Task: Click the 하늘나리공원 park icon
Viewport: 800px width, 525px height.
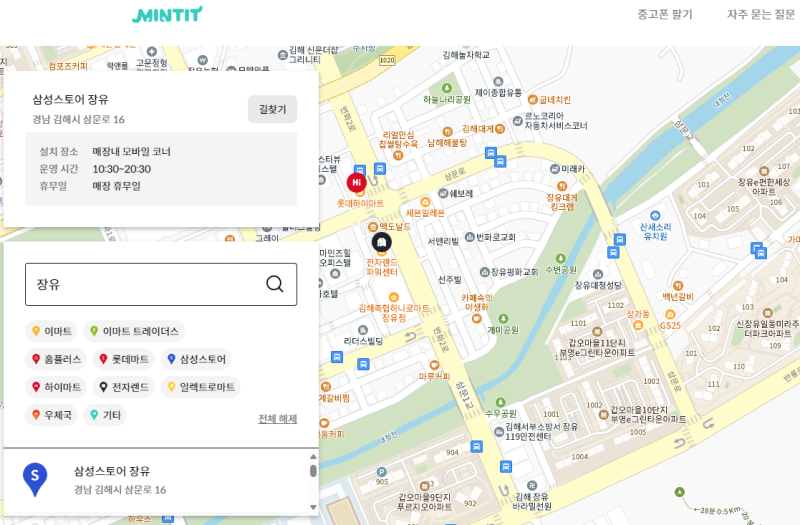Action: (447, 88)
